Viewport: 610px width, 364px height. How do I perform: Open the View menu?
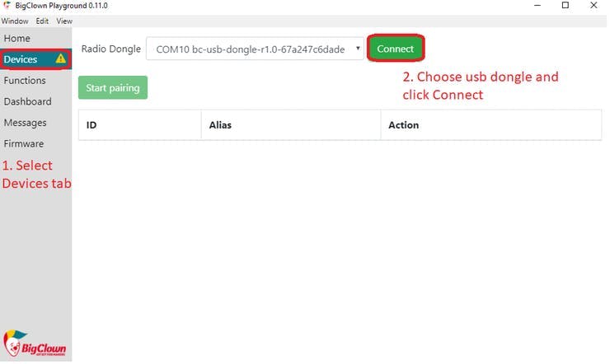coord(64,21)
